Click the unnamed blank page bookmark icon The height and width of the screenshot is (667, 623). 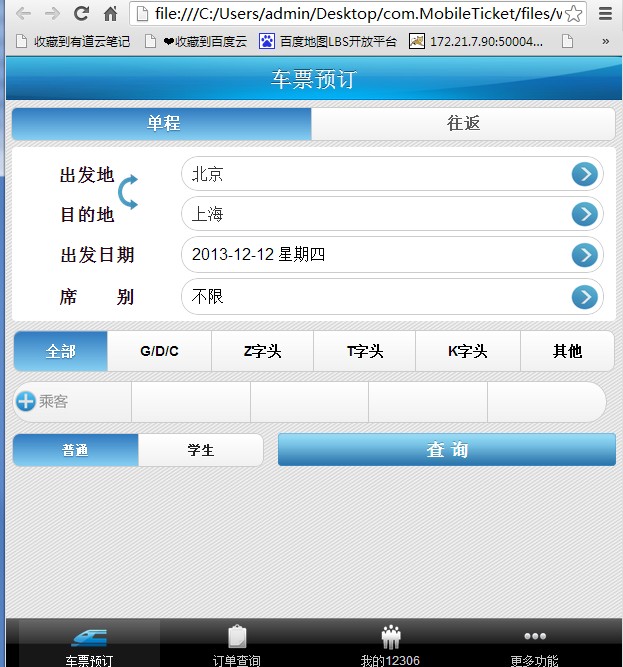567,41
